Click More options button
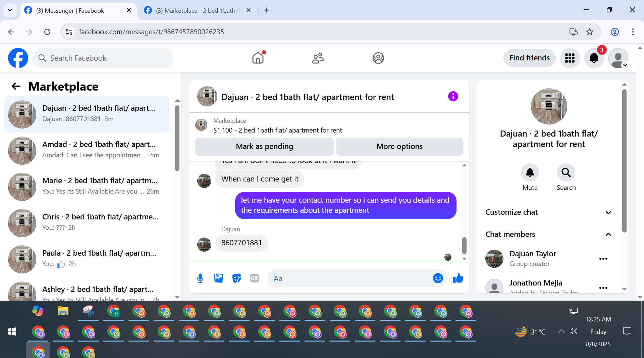Screen dimensions: 644x358 point(399,146)
